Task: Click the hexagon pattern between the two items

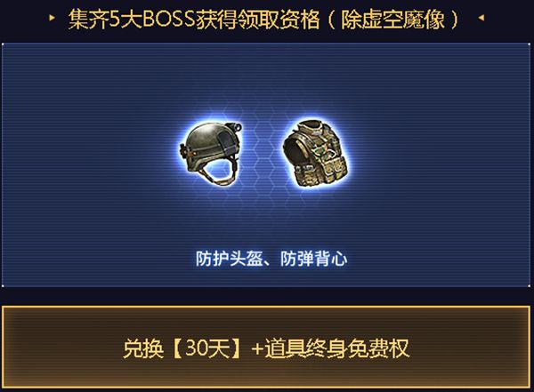Action: (x=263, y=153)
